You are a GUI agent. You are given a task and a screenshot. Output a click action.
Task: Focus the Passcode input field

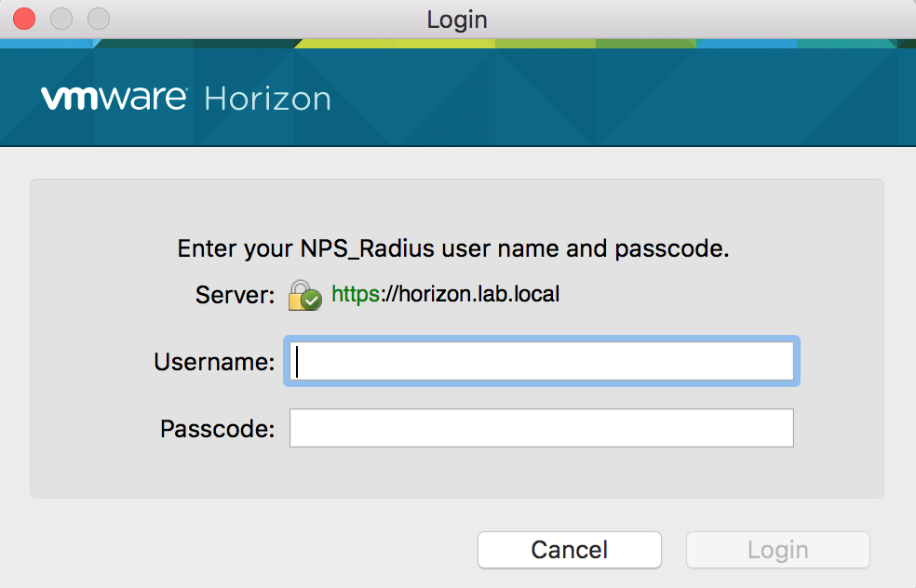[x=542, y=428]
